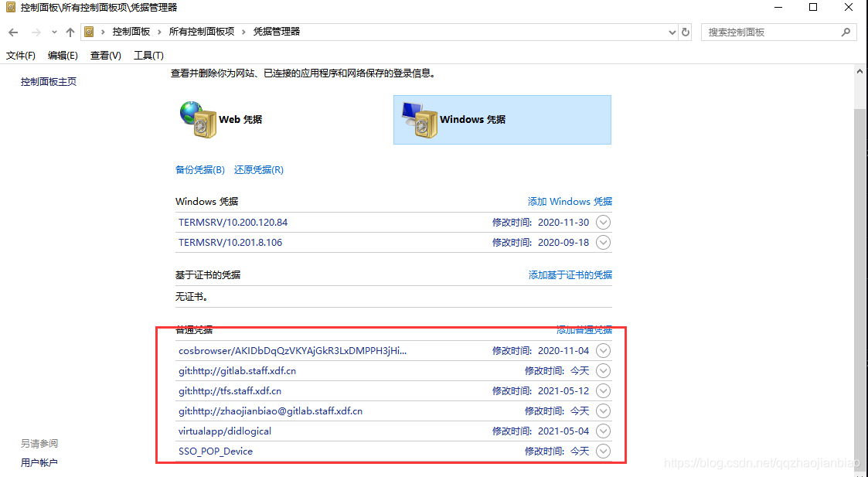Click the 2020-11-30 modified date
The image size is (868, 477).
[x=563, y=222]
